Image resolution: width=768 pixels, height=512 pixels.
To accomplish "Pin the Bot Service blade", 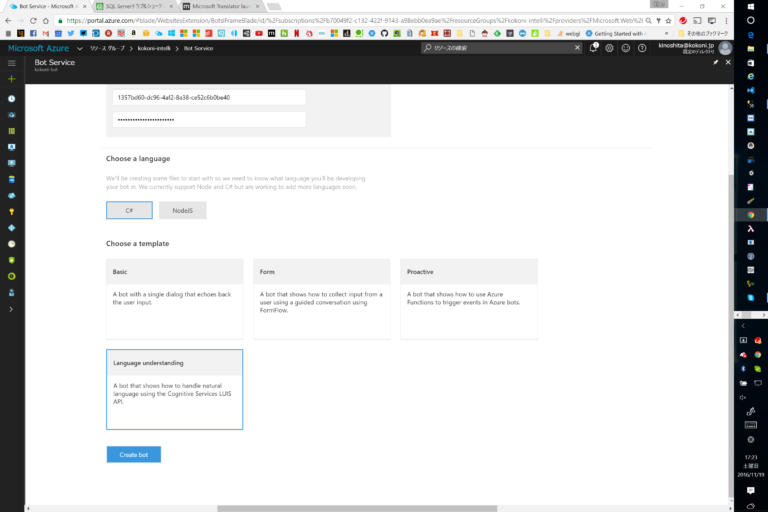I will click(x=716, y=62).
